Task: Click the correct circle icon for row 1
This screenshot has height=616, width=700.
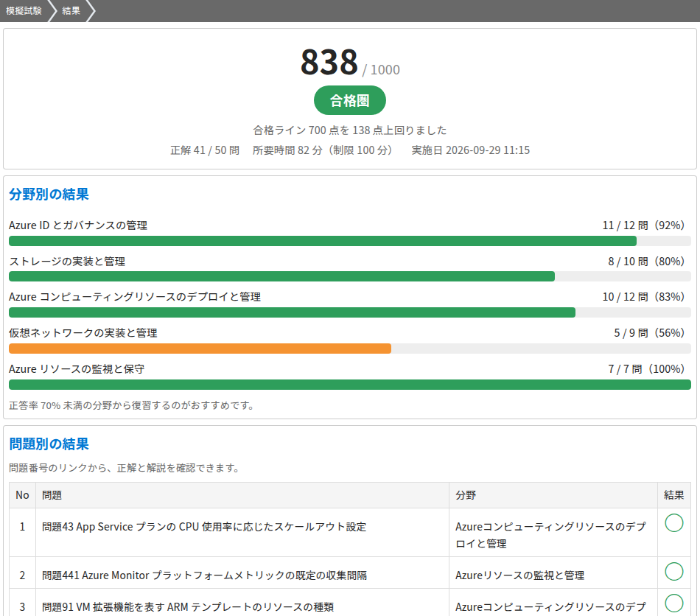Action: (x=674, y=522)
